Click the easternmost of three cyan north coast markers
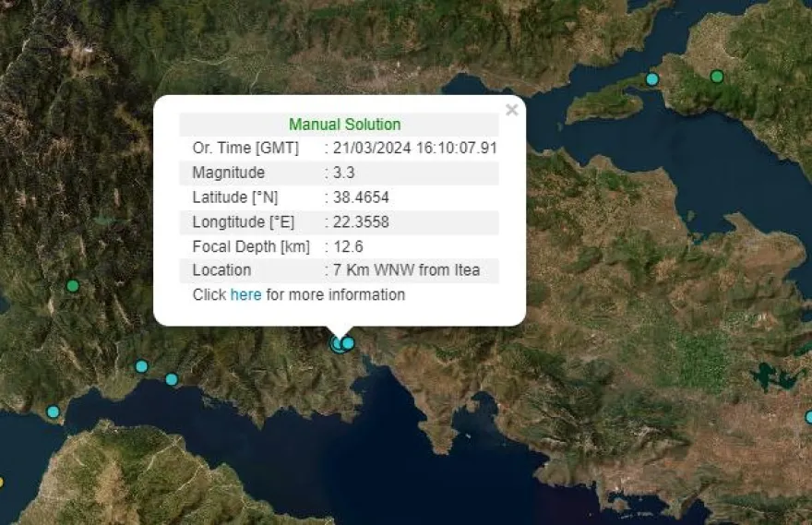The height and width of the screenshot is (525, 812). coord(172,379)
